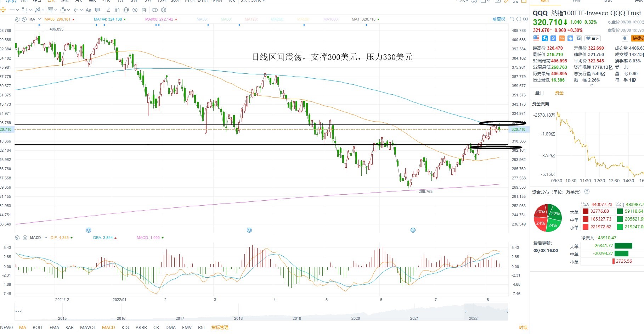Click the navigator left range handle
This screenshot has height=334, width=644.
point(465,312)
